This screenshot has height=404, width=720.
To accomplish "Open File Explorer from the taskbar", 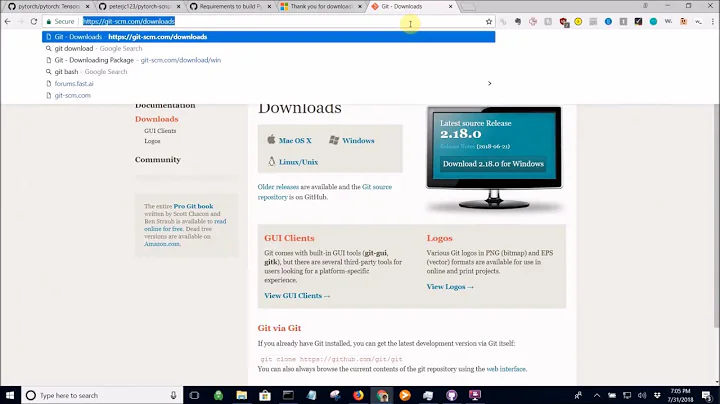I will tap(242, 395).
